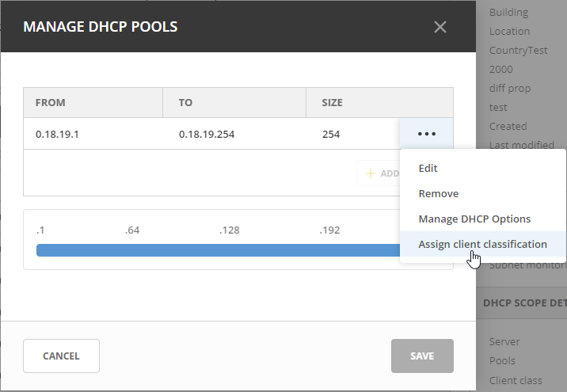Click the TO column header
This screenshot has width=567, height=392.
pos(185,103)
